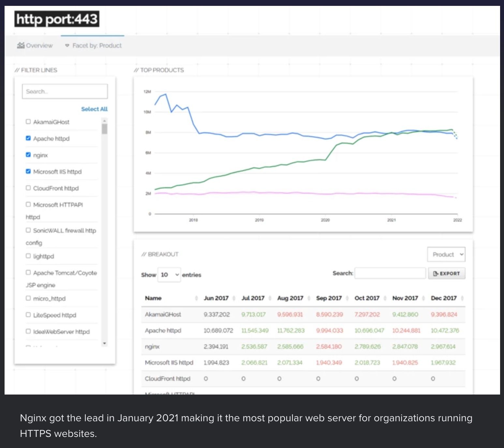The image size is (504, 448).
Task: Sort by the Name column arrows
Action: tap(197, 298)
